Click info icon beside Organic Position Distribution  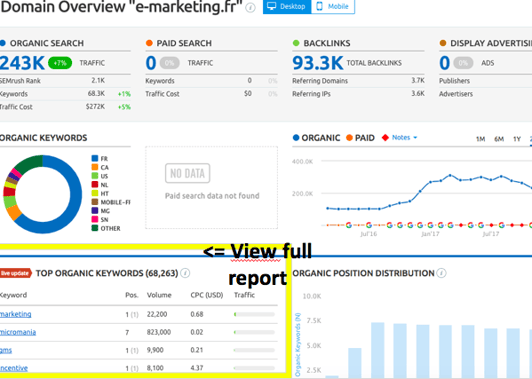[x=441, y=273]
